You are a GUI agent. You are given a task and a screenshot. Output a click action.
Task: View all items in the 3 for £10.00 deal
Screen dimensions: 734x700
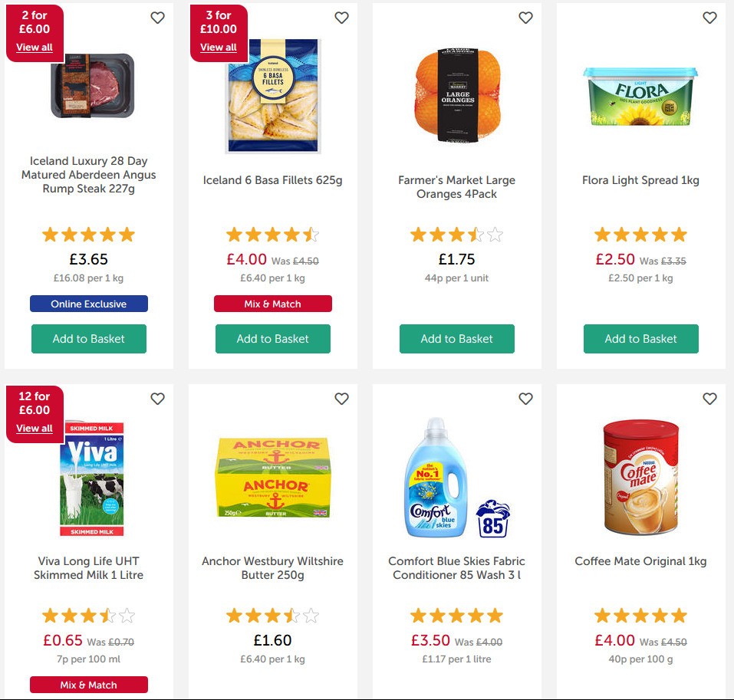click(218, 47)
